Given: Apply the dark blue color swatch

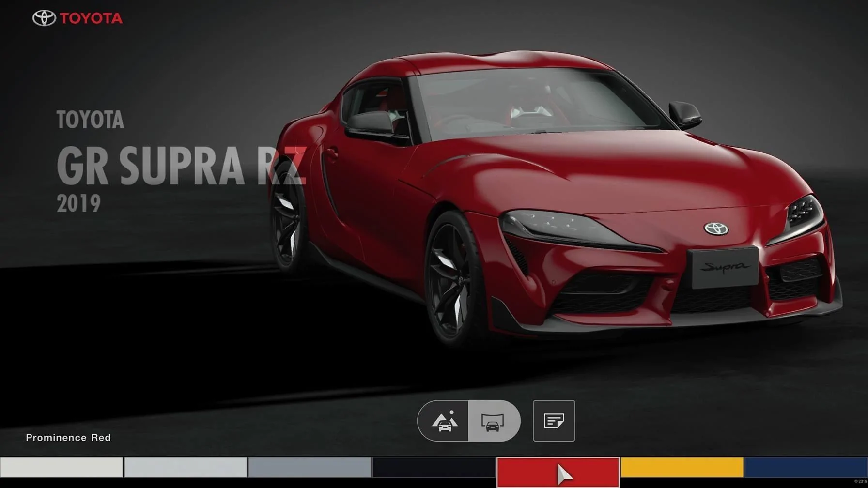Looking at the screenshot, I should (806, 468).
